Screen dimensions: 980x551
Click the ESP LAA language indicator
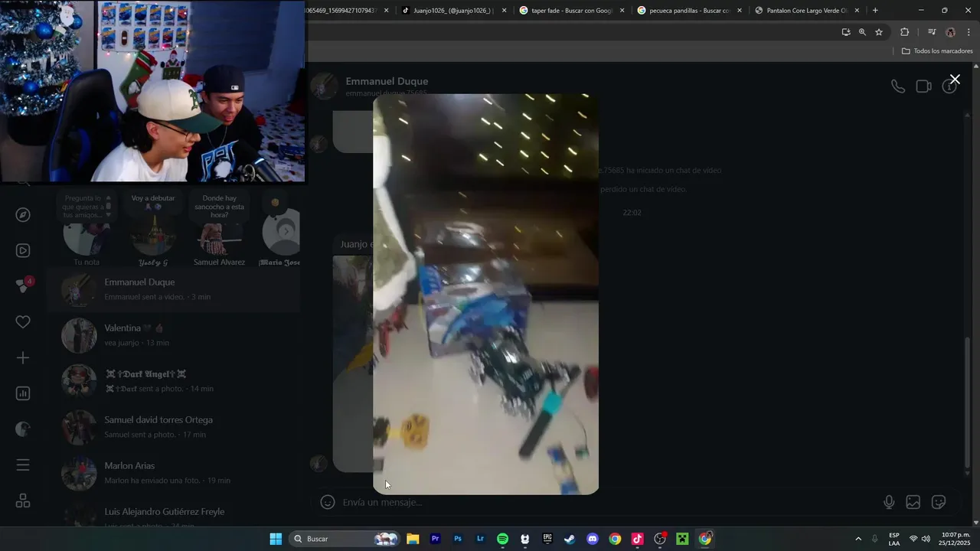point(894,539)
